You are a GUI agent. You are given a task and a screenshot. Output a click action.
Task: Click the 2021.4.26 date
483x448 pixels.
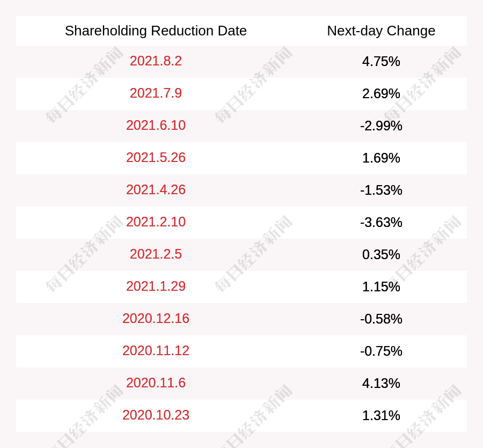pyautogui.click(x=156, y=190)
